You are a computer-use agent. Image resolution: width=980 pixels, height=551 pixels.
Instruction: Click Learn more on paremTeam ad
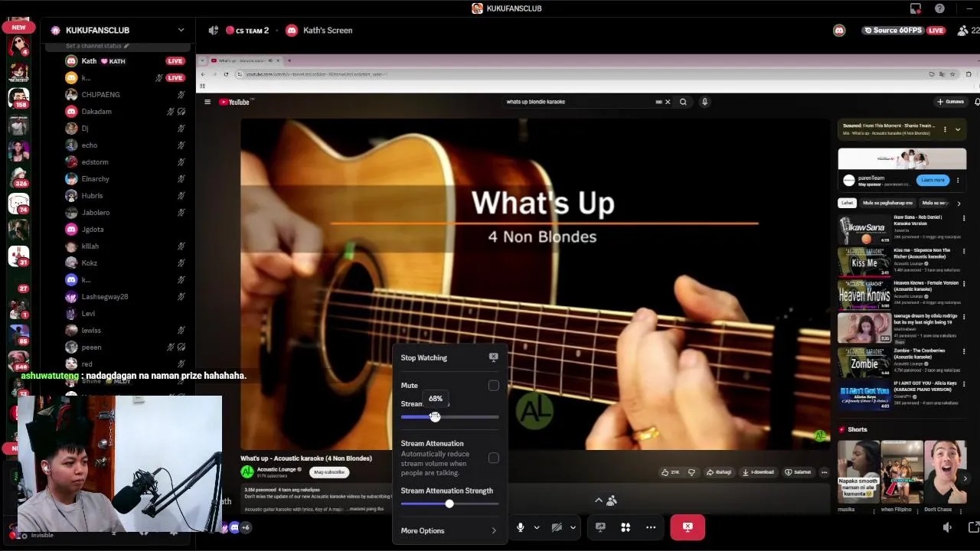point(933,181)
